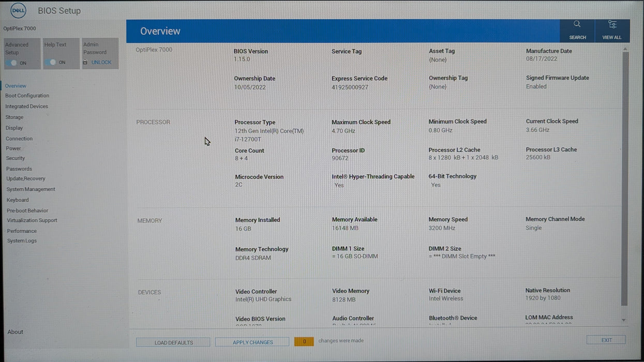The width and height of the screenshot is (644, 362).
Task: Click the Memory Channel Mode Single value
Action: pos(534,228)
